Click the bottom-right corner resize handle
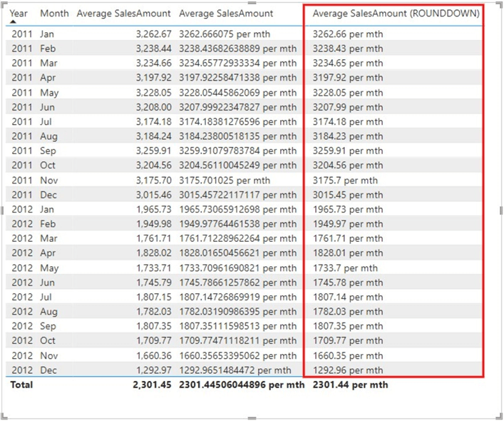Viewport: 504px width, 421px height. (500, 418)
